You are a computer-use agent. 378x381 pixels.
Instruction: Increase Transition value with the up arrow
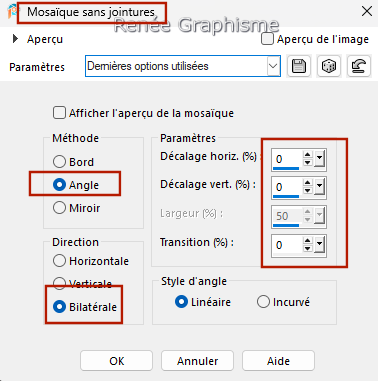click(x=307, y=241)
